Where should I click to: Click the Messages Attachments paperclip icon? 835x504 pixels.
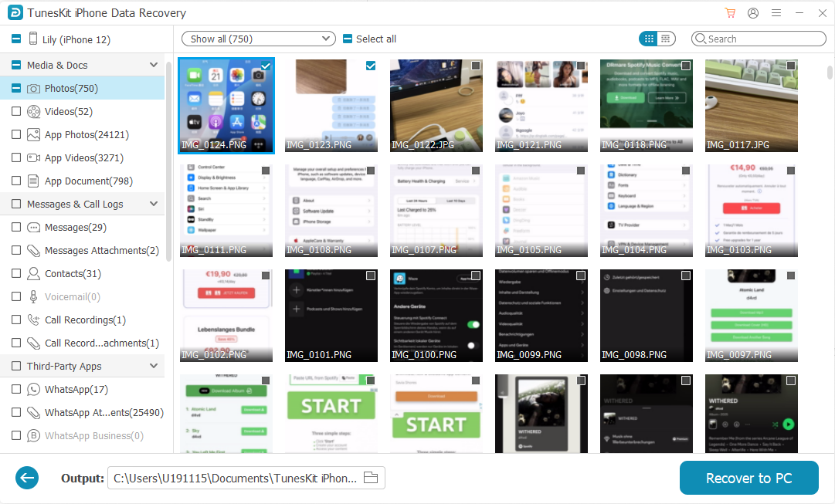[x=33, y=250]
